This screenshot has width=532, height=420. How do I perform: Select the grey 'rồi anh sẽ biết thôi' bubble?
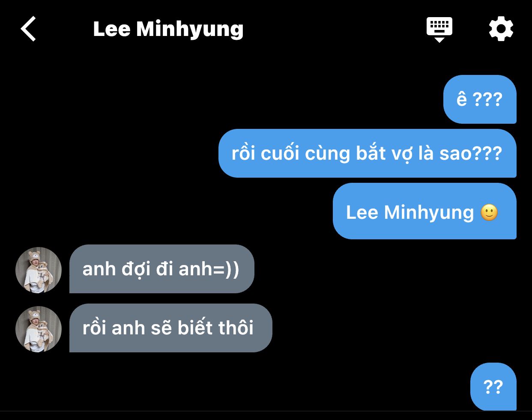pyautogui.click(x=171, y=328)
